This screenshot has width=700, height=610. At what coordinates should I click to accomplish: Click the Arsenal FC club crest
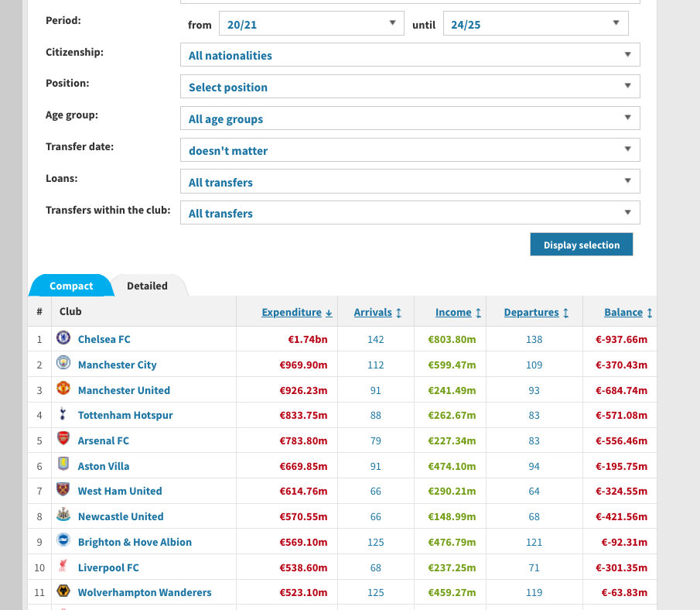tap(63, 438)
